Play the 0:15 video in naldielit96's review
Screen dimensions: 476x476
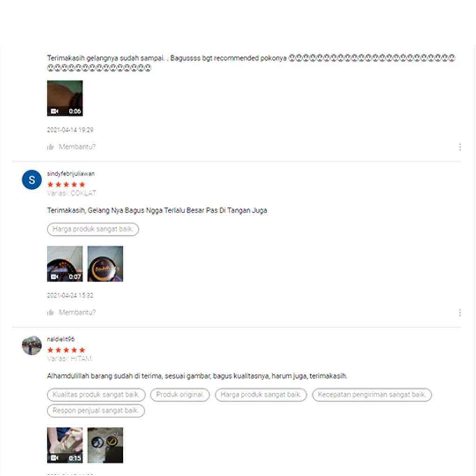pyautogui.click(x=65, y=445)
